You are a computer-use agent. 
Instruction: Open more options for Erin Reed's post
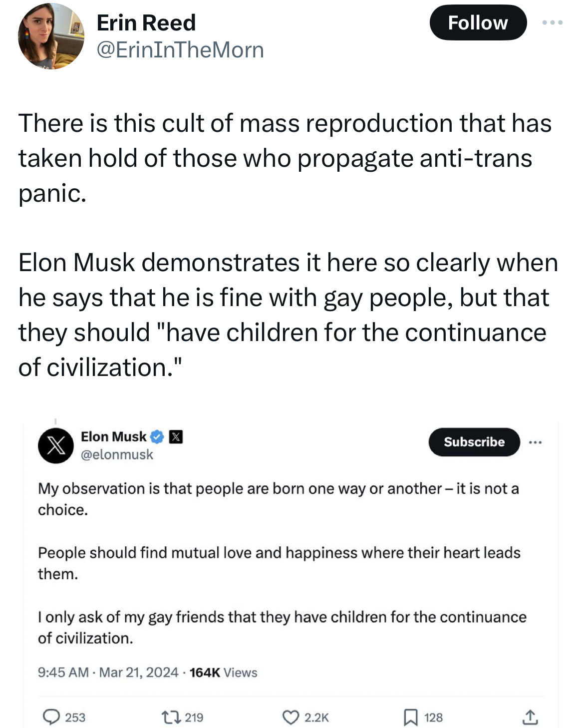point(553,23)
